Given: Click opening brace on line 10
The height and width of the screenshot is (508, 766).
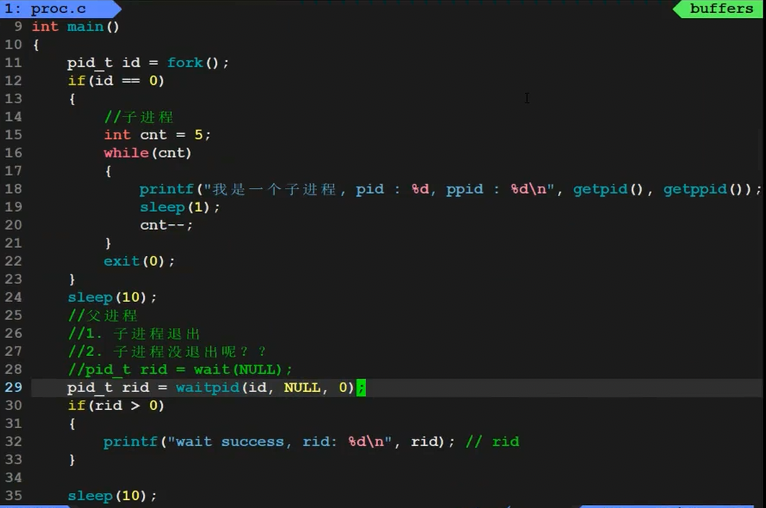Looking at the screenshot, I should click(x=36, y=45).
